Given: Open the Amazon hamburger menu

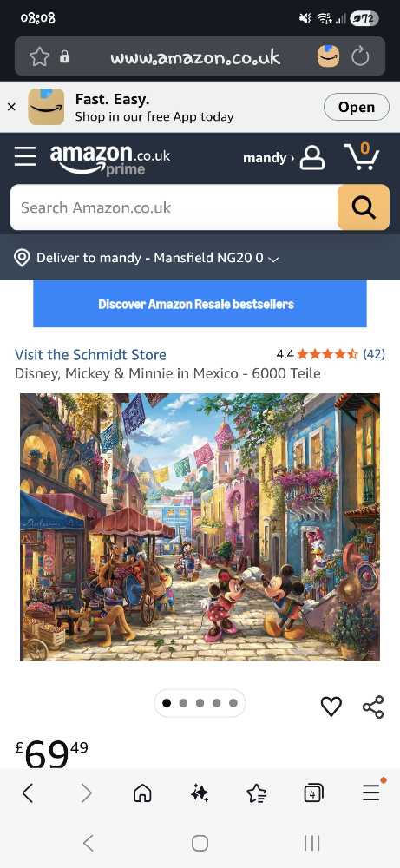Looking at the screenshot, I should [25, 156].
